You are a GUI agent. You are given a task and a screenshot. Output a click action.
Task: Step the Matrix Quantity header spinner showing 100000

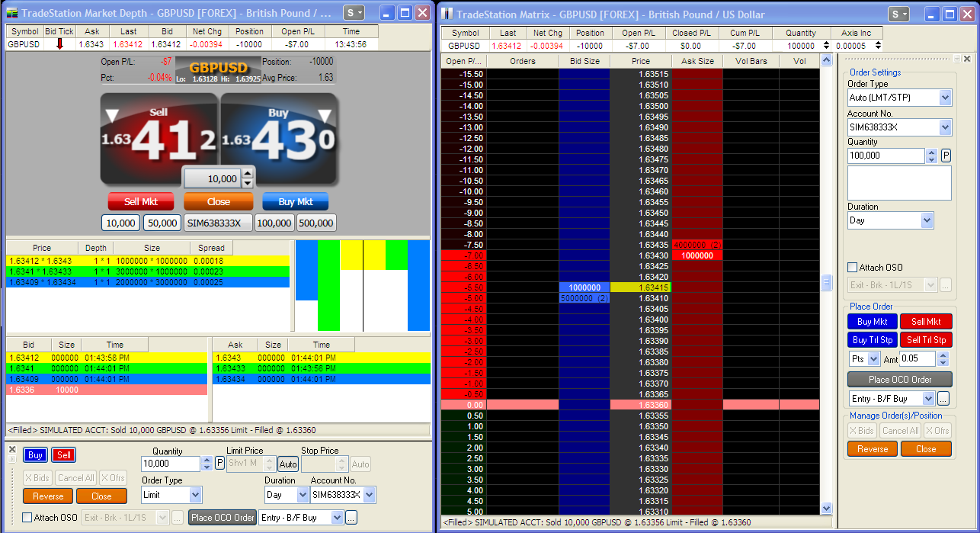click(826, 46)
